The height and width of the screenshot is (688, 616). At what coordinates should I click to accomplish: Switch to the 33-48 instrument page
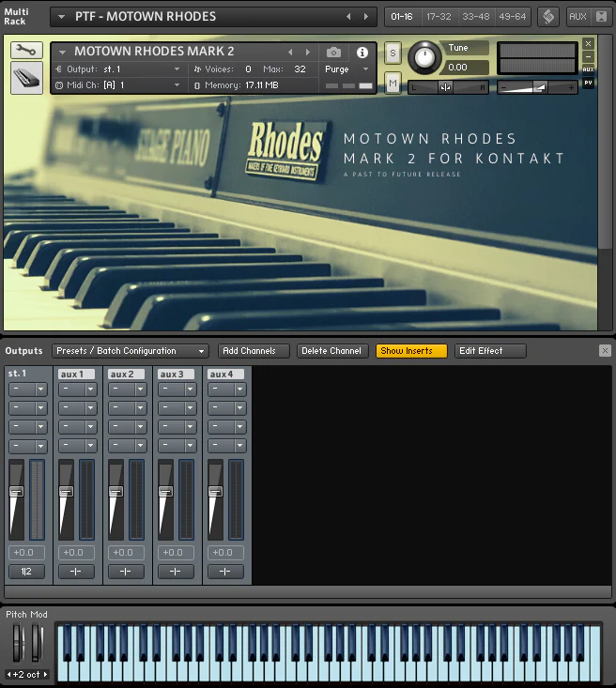476,17
